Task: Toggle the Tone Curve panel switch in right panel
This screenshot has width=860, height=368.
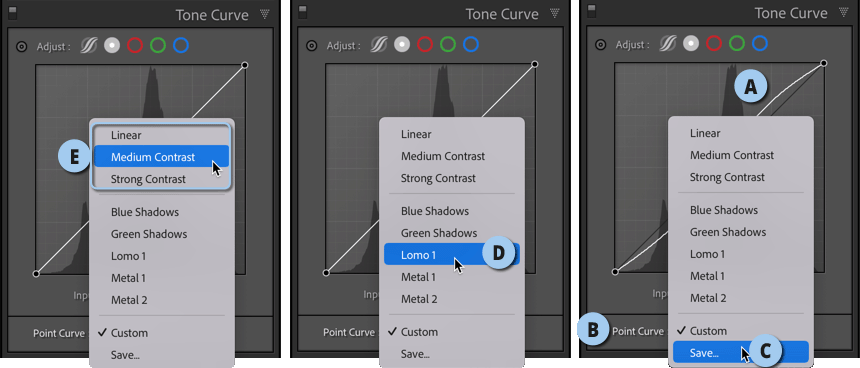Action: (x=590, y=11)
